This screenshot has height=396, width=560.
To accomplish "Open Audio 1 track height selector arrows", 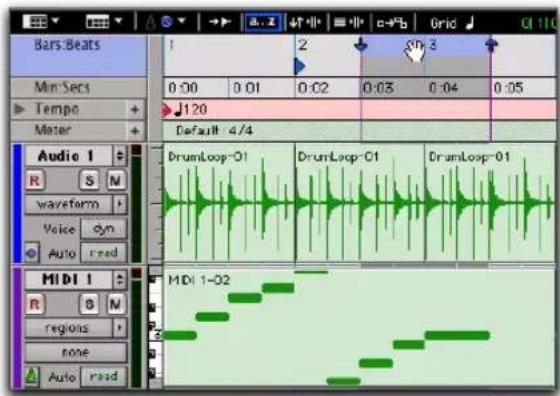I will point(120,156).
